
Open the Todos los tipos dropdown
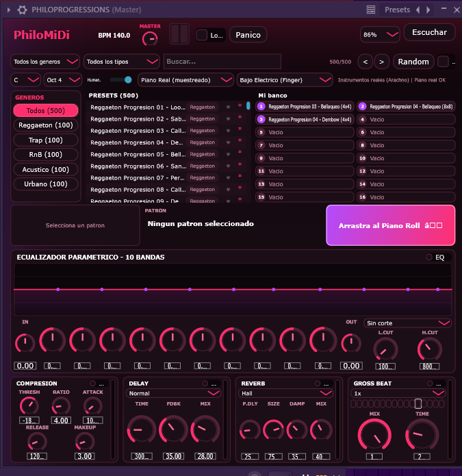click(x=122, y=62)
